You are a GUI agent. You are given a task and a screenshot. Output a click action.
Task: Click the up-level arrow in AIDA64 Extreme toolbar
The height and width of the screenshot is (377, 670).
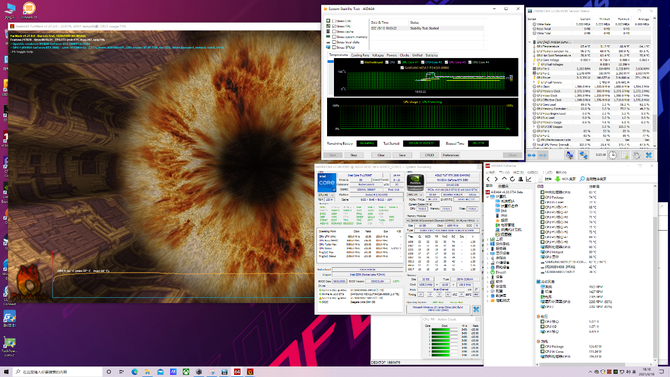(x=504, y=179)
